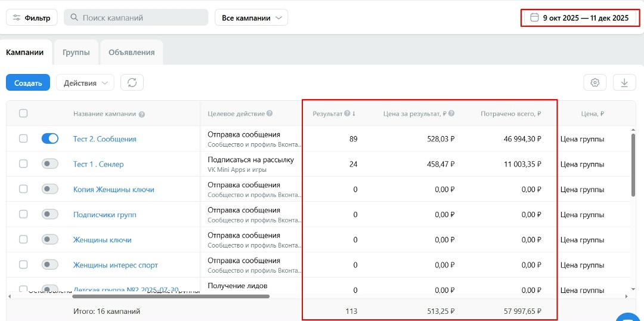Click the help icon beside Цена за результат
644x321 pixels.
click(x=451, y=113)
